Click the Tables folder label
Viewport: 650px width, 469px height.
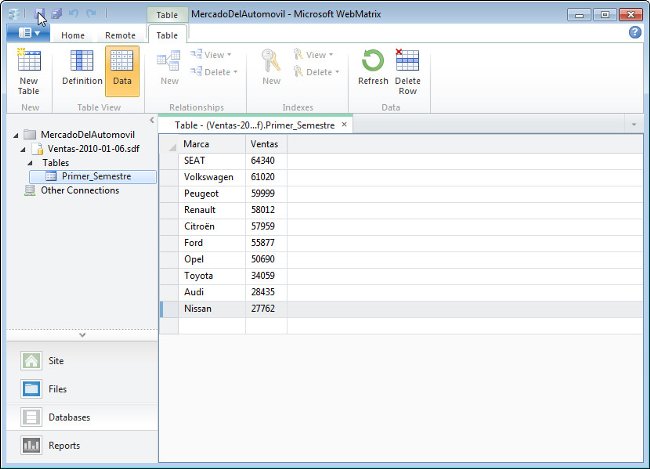pos(56,163)
